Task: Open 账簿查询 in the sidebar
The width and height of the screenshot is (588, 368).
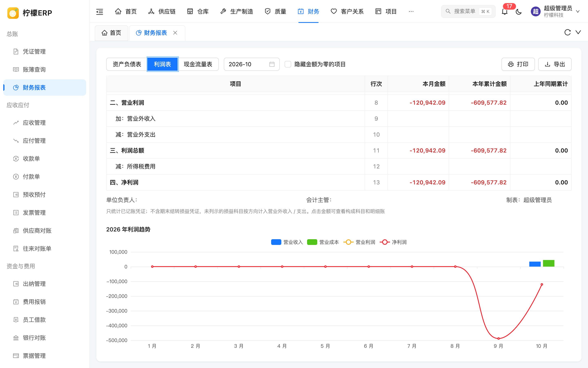Action: [45, 70]
